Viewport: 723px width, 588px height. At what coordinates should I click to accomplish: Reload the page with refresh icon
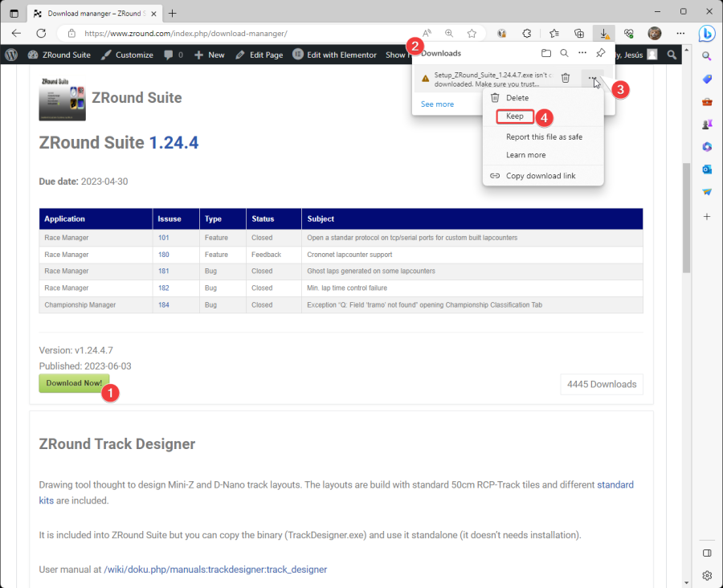point(41,33)
